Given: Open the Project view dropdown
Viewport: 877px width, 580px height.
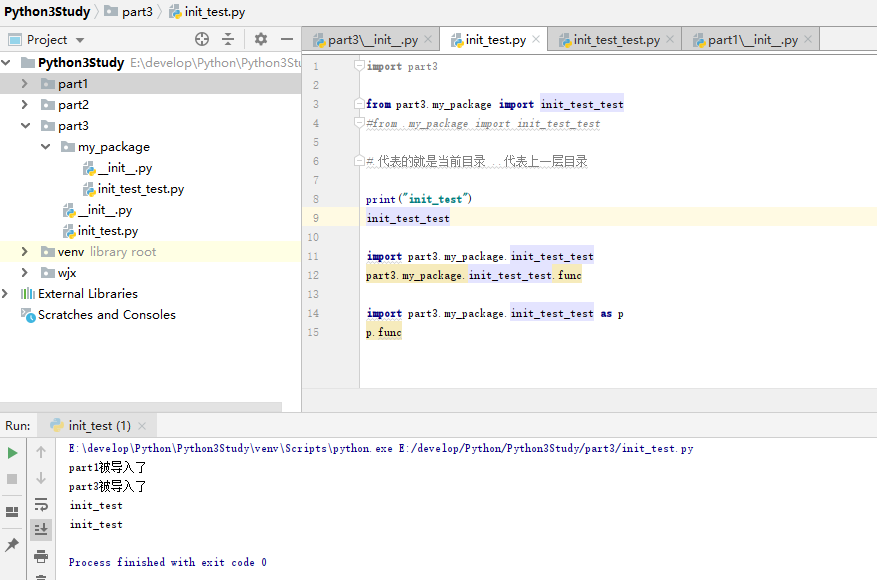Looking at the screenshot, I should (80, 40).
